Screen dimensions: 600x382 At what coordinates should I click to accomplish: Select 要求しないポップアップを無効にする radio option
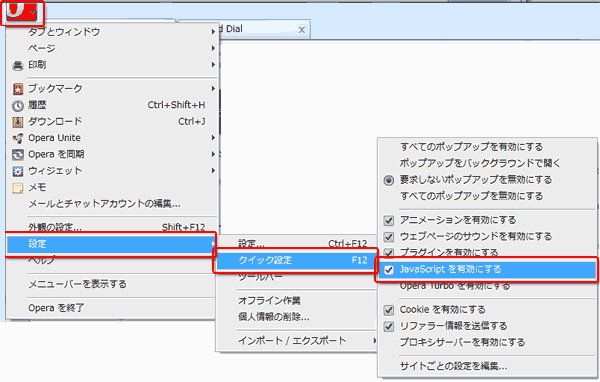coord(389,180)
